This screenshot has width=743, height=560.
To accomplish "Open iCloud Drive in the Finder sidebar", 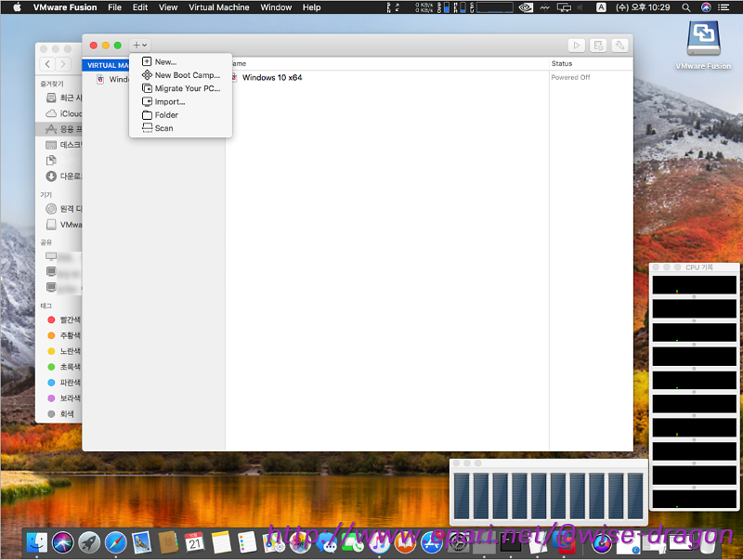I will (63, 113).
